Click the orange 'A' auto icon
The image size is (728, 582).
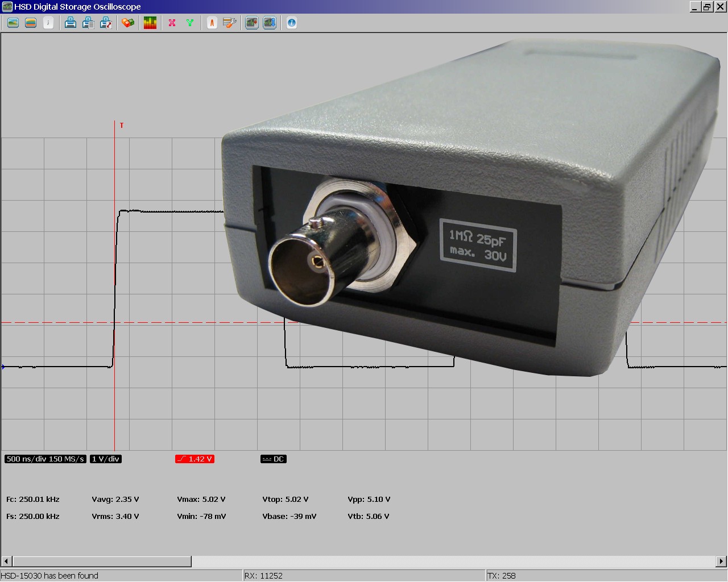212,23
